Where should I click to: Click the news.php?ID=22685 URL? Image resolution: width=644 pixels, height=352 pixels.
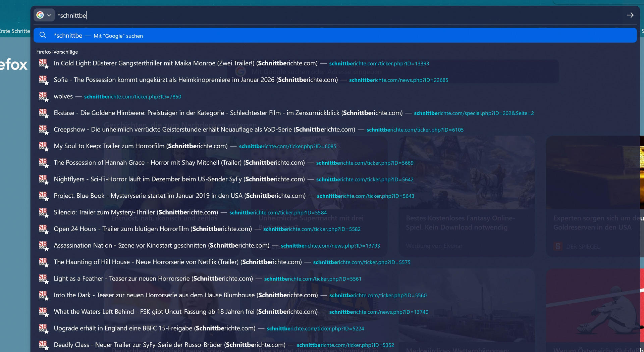point(399,80)
